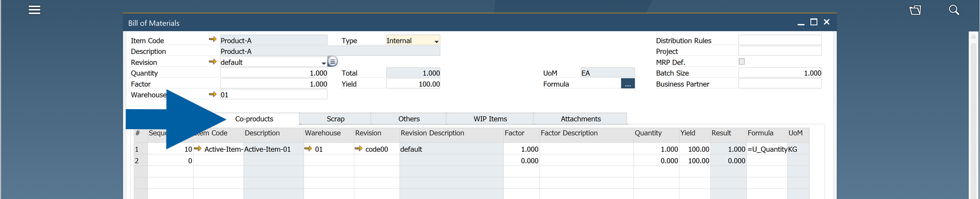
Task: Switch to the Co-products tab
Action: [x=254, y=119]
